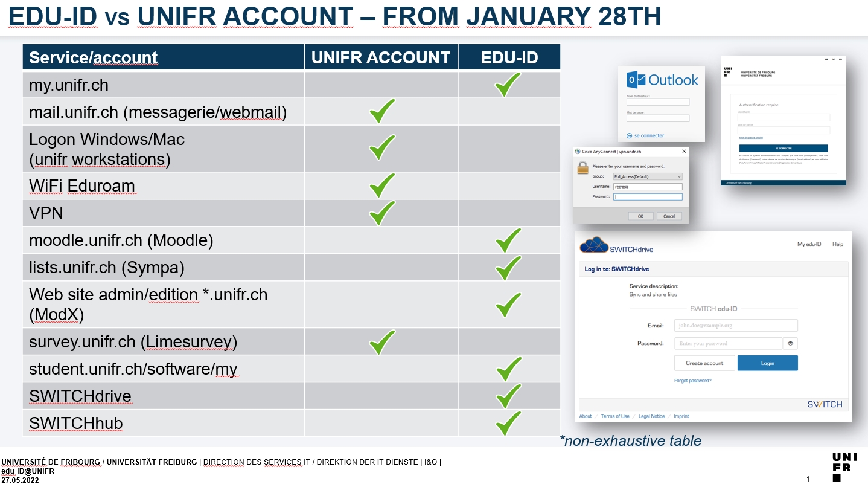
Task: Click the 'Service/account' column header
Action: 164,57
